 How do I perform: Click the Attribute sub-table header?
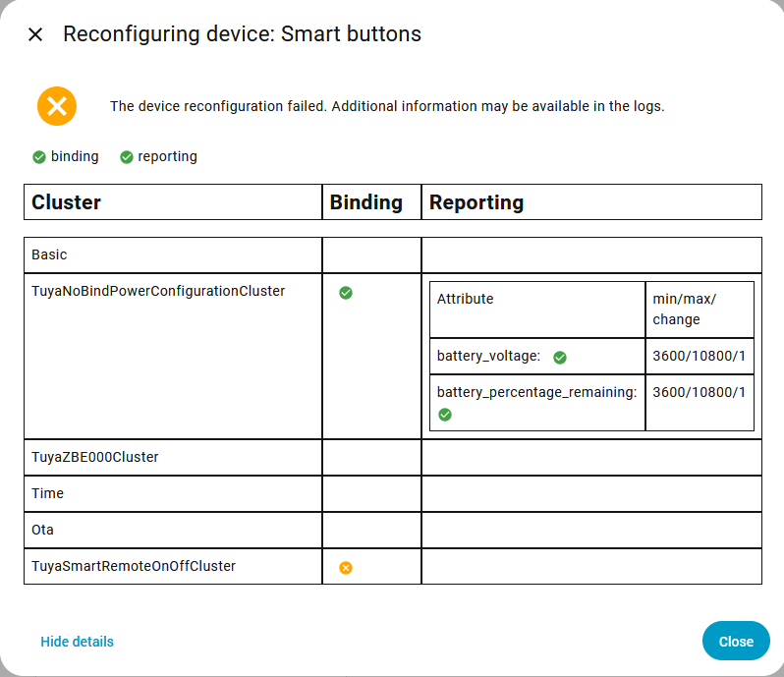pos(537,310)
